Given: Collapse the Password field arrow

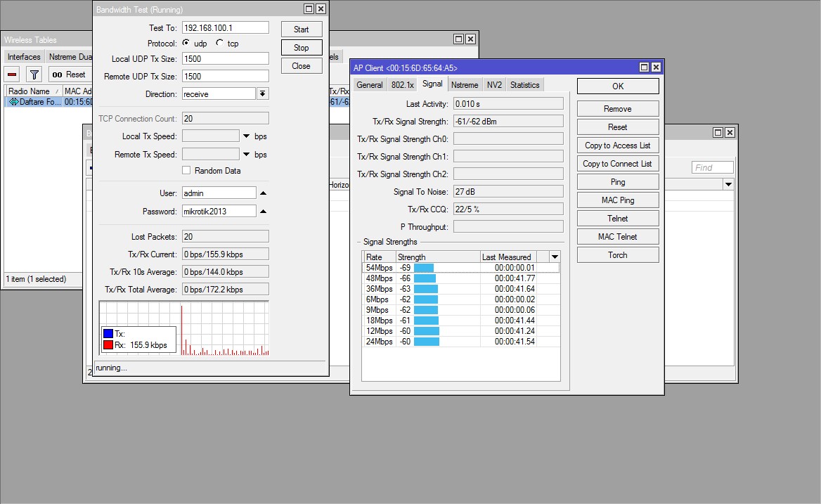Looking at the screenshot, I should click(264, 211).
